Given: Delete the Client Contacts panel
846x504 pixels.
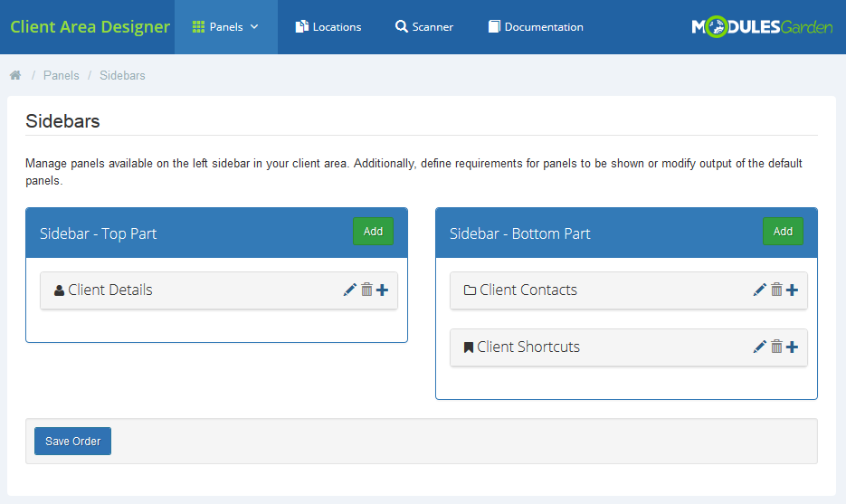Looking at the screenshot, I should point(776,290).
